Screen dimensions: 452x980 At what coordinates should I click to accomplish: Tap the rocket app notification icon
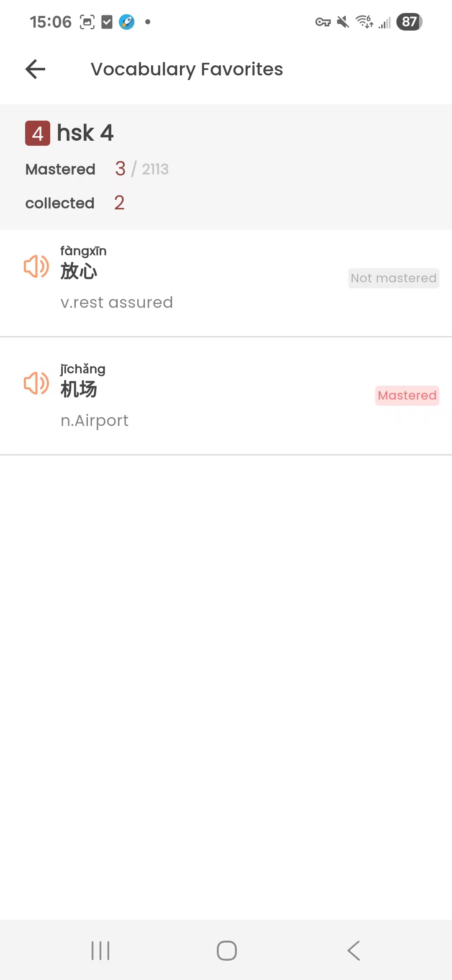pos(126,22)
